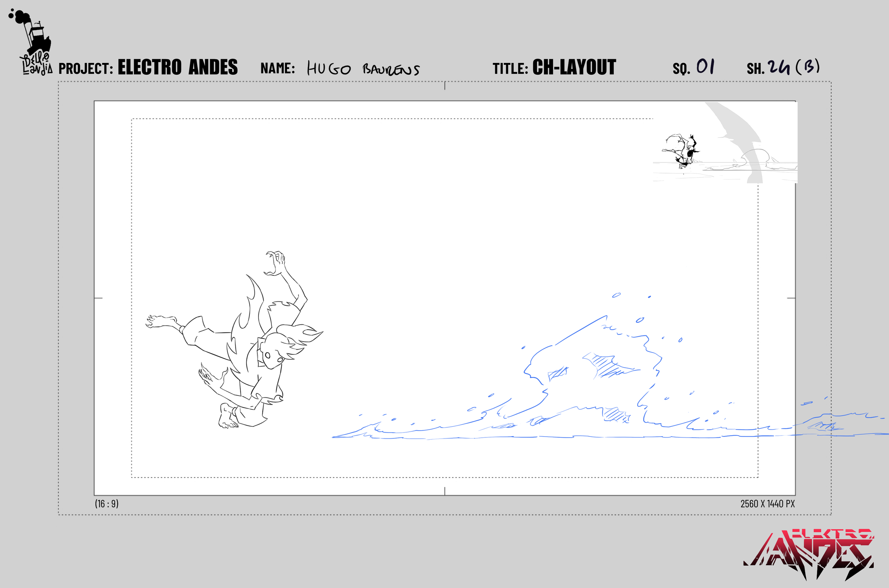889x588 pixels.
Task: Click the blue water splash sketch
Action: 610,365
